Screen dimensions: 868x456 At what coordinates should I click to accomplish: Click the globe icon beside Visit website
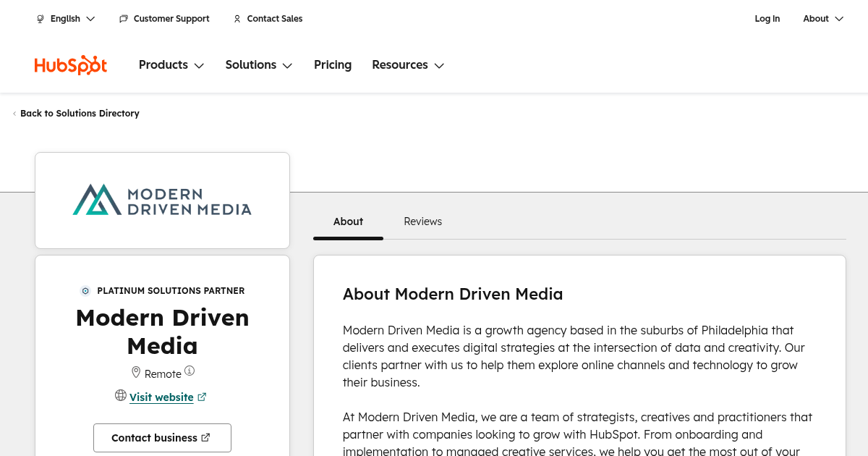pyautogui.click(x=121, y=395)
